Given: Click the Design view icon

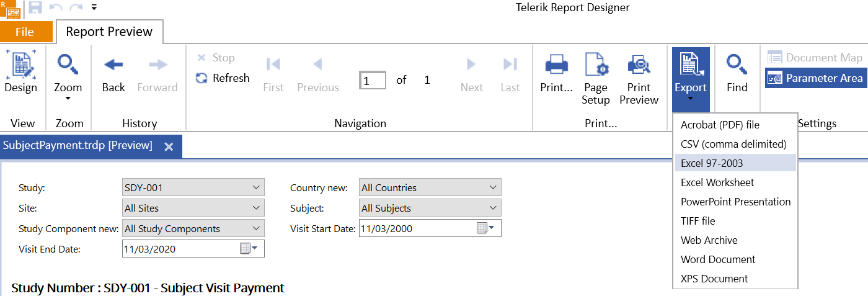Looking at the screenshot, I should coord(20,65).
